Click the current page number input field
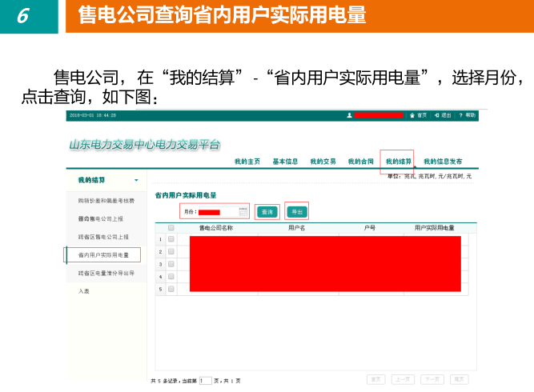 click(x=206, y=381)
